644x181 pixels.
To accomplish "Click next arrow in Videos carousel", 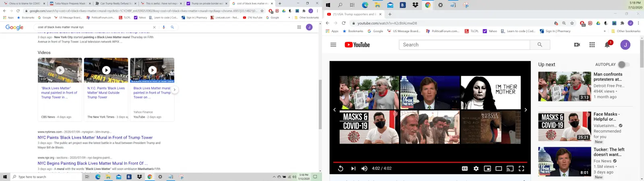I will pos(174,89).
